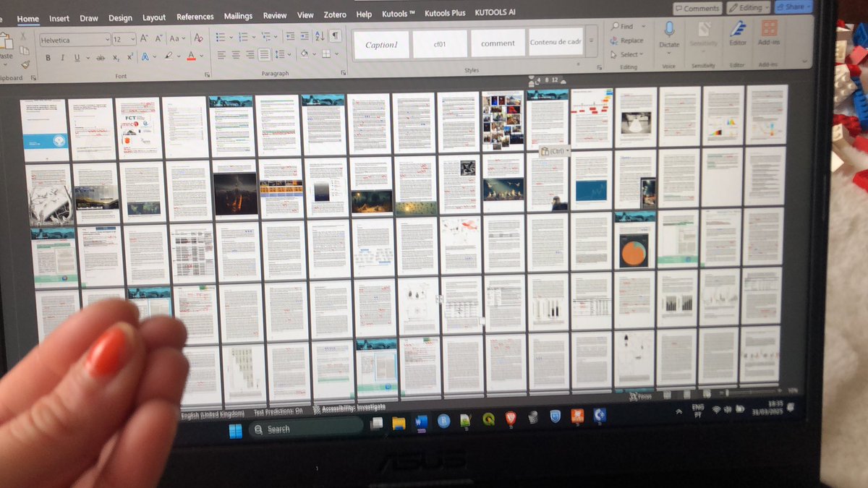Screen dimensions: 868x488
Task: Copy selection with copy icon
Action: 23,50
